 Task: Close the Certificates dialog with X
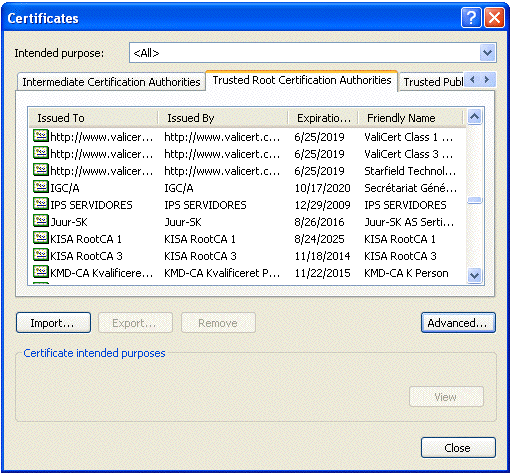coord(494,18)
